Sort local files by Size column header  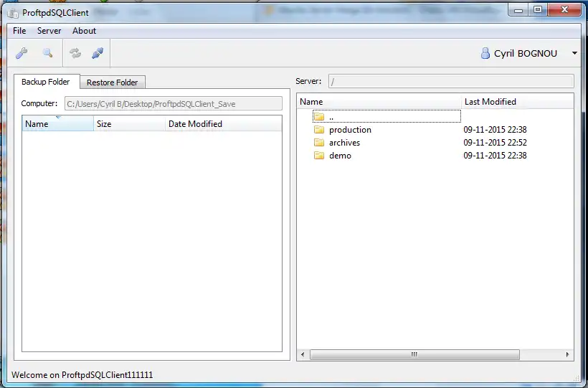[129, 124]
